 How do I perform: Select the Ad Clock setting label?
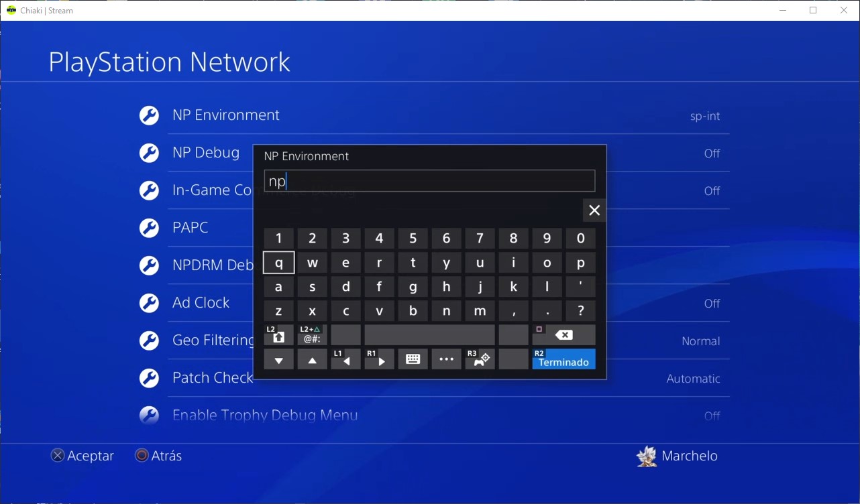point(201,303)
